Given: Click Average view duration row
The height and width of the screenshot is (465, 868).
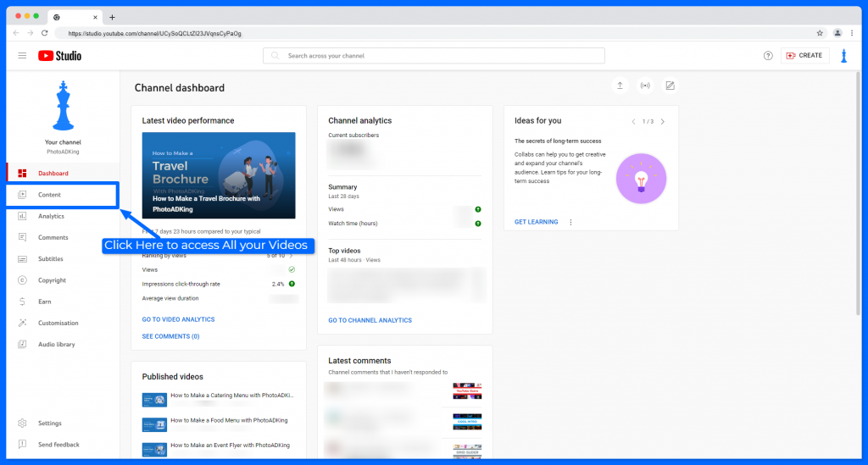Looking at the screenshot, I should [x=219, y=299].
